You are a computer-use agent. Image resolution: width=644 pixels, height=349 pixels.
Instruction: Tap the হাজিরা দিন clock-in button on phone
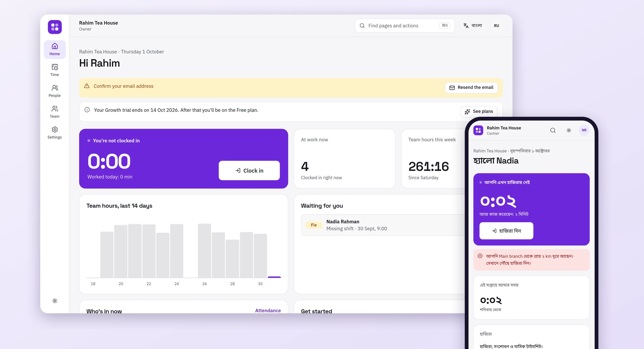[x=506, y=231]
